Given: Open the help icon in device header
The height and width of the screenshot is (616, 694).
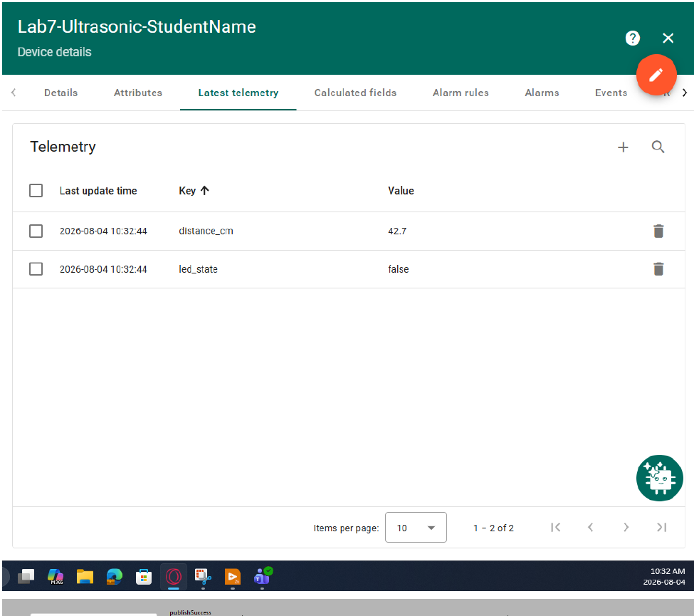Looking at the screenshot, I should tap(633, 38).
